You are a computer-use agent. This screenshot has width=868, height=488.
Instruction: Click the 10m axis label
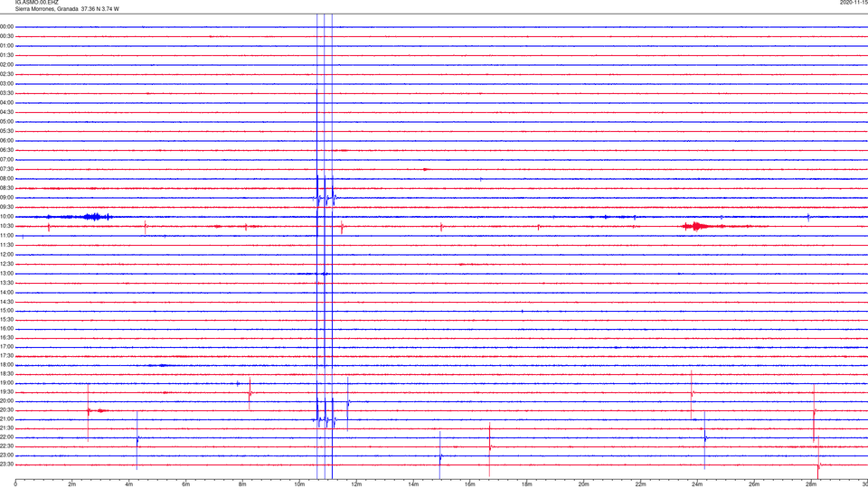click(299, 484)
